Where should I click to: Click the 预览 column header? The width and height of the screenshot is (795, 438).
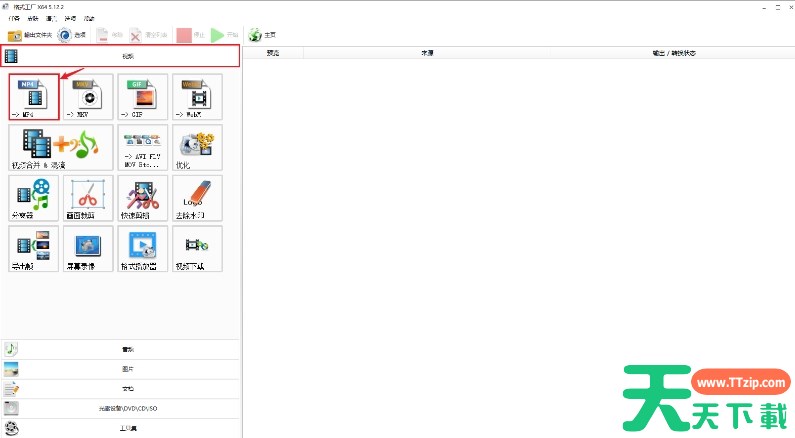273,53
